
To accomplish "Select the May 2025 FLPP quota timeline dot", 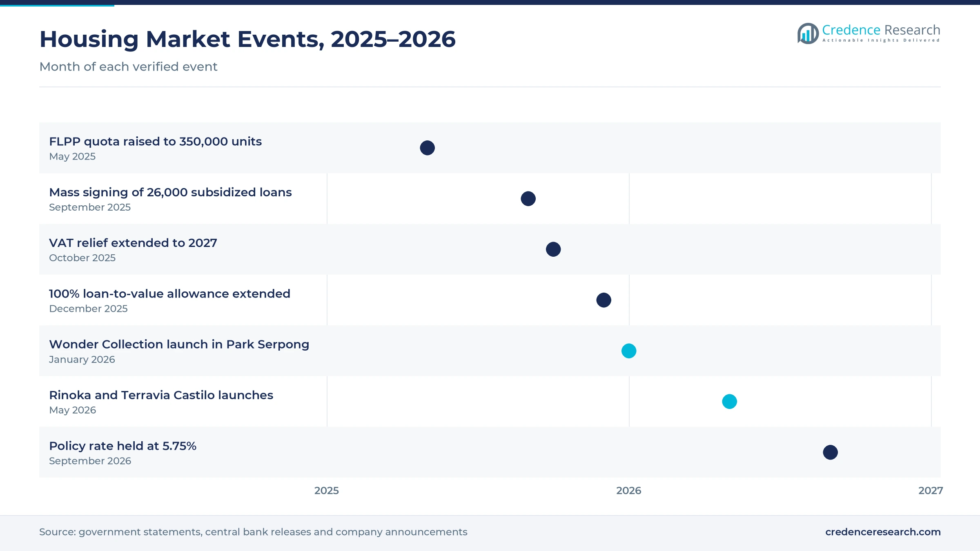I will (x=427, y=148).
